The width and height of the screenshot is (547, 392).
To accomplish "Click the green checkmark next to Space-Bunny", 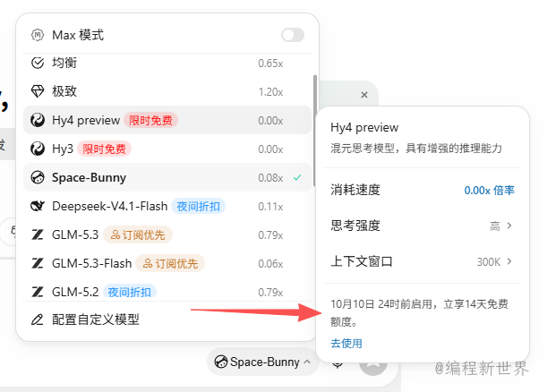I will tap(297, 177).
